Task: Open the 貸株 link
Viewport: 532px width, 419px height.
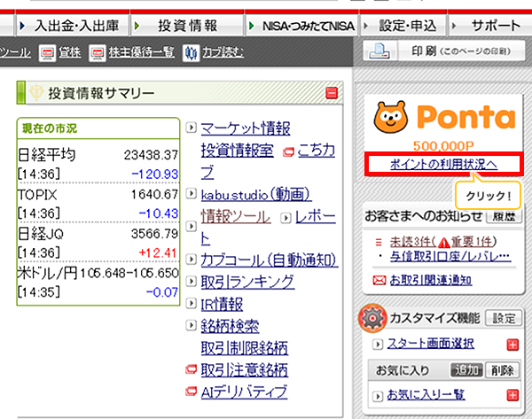Action: coord(69,52)
